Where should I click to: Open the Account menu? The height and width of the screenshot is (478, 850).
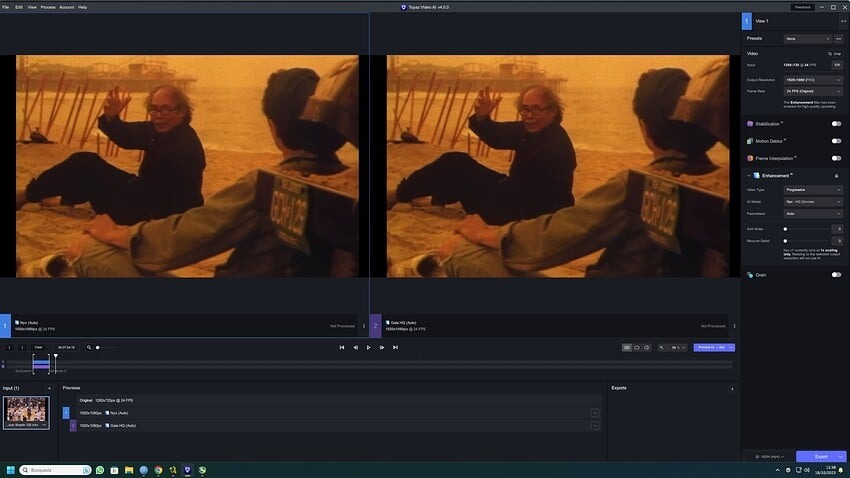pos(67,7)
